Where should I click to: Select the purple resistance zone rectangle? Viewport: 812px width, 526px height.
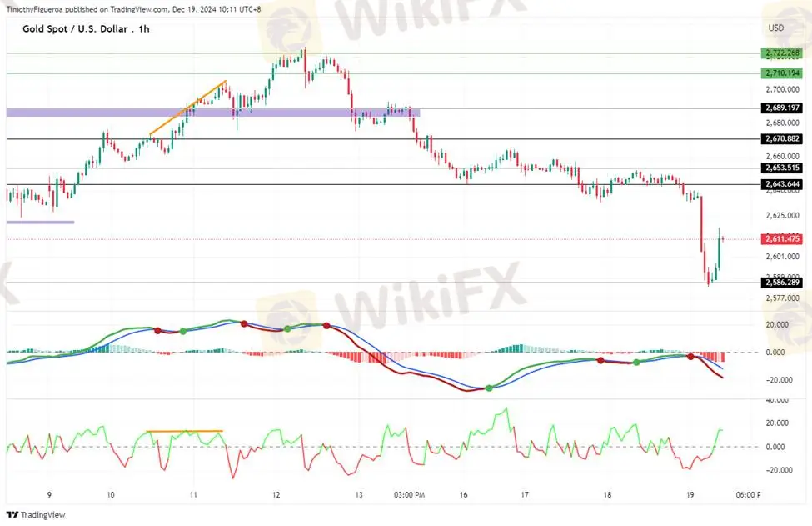pyautogui.click(x=212, y=112)
